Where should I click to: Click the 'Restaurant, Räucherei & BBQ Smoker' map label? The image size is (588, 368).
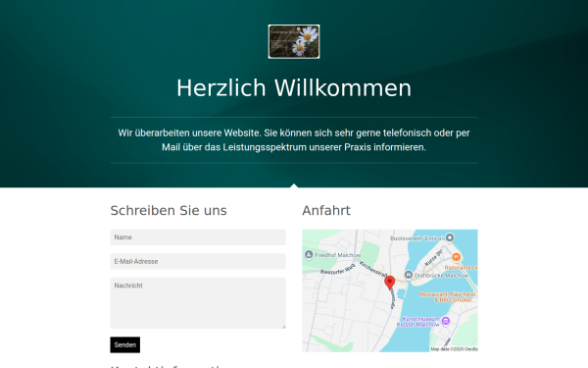tap(449, 297)
